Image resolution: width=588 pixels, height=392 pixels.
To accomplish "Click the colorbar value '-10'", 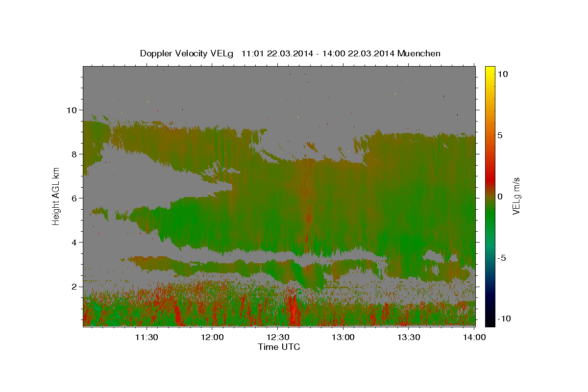I will coord(504,319).
